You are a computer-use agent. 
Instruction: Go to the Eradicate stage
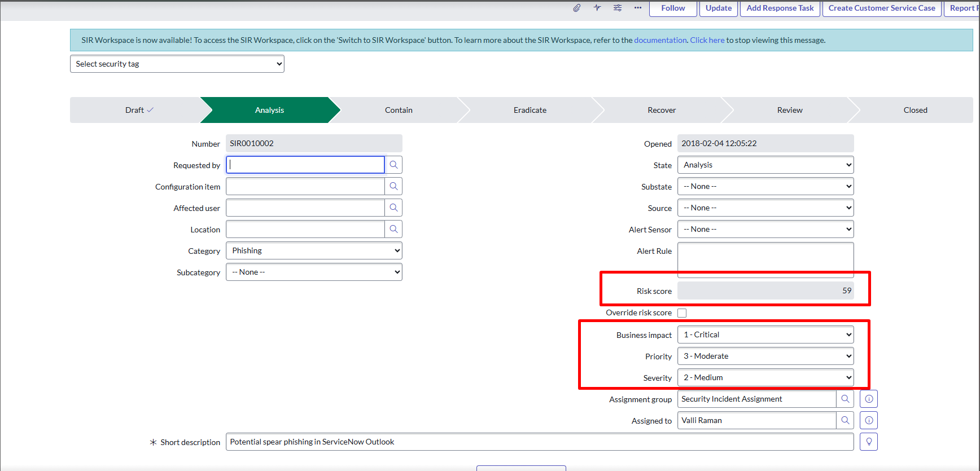[x=530, y=110]
